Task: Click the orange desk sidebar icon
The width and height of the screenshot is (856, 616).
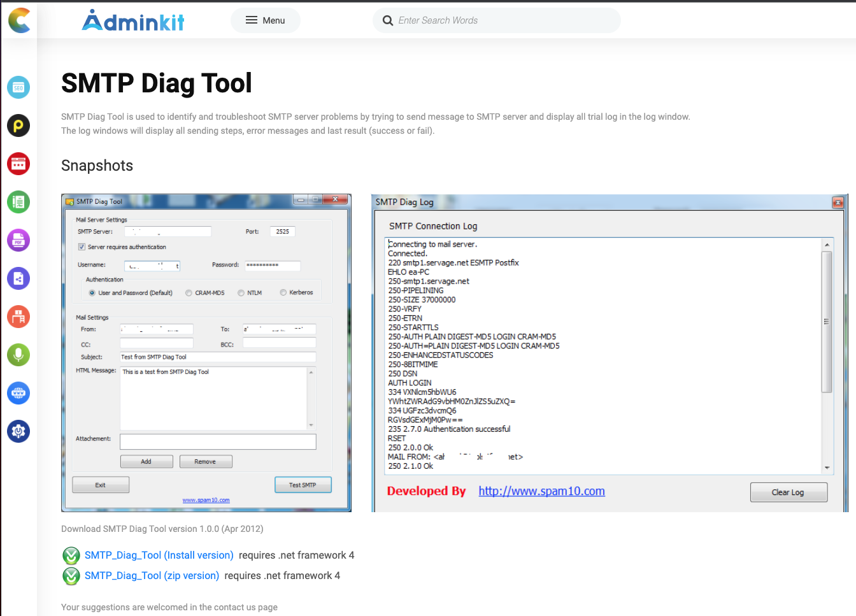Action: click(x=18, y=317)
